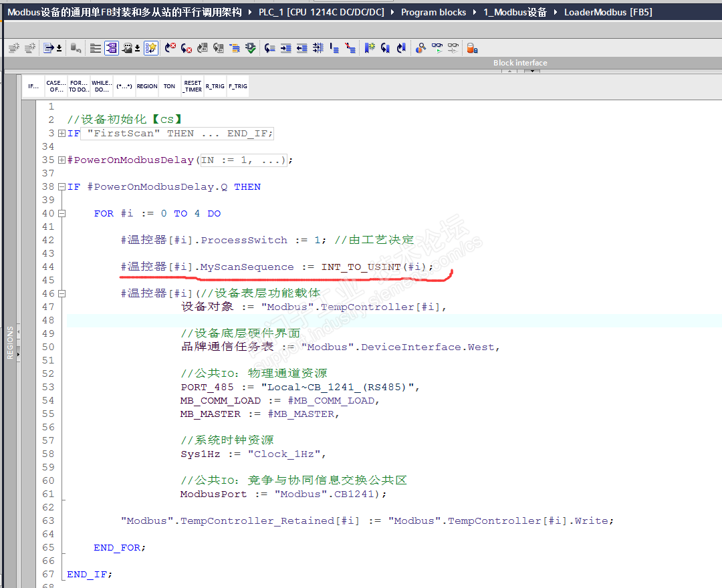Click "Clock_1Hz" on line 58
The width and height of the screenshot is (722, 588).
click(x=283, y=454)
